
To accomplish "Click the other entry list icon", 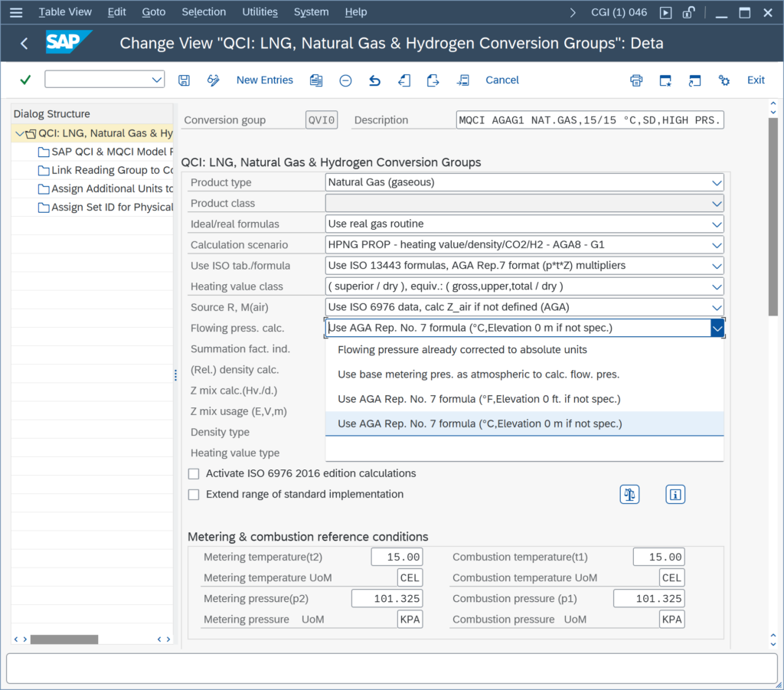I will tap(463, 80).
